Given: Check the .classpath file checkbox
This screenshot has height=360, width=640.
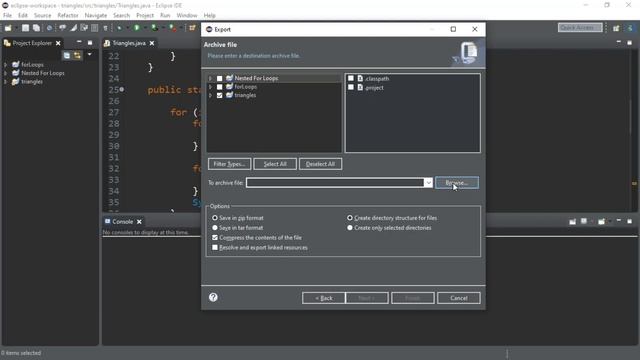Looking at the screenshot, I should 351,78.
